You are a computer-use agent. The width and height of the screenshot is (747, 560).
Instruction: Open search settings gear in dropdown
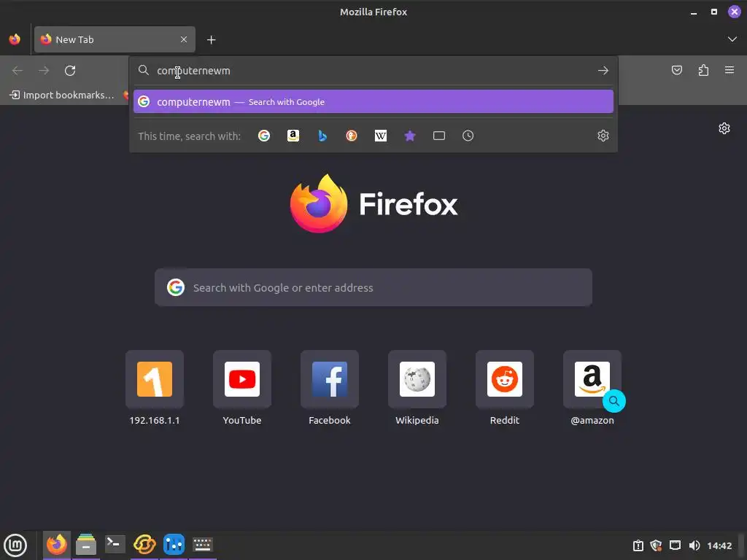click(x=603, y=136)
